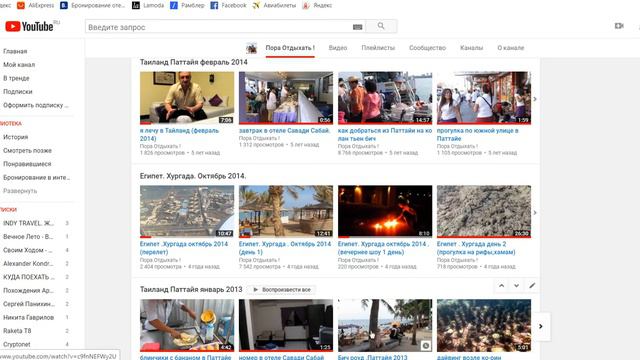The height and width of the screenshot is (360, 640).
Task: Open the Рамблер bookmark
Action: coord(187,5)
